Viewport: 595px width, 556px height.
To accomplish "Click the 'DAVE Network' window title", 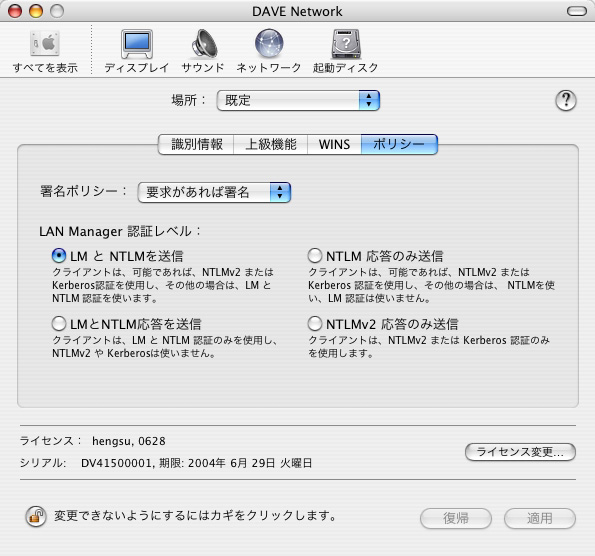I will [x=297, y=11].
